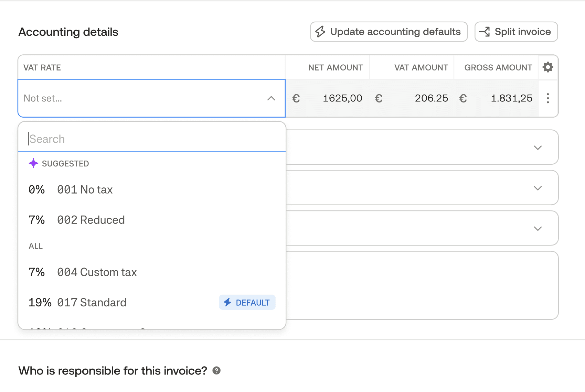The height and width of the screenshot is (392, 585).
Task: Click the lightning bolt icon on Update defaults
Action: click(320, 32)
